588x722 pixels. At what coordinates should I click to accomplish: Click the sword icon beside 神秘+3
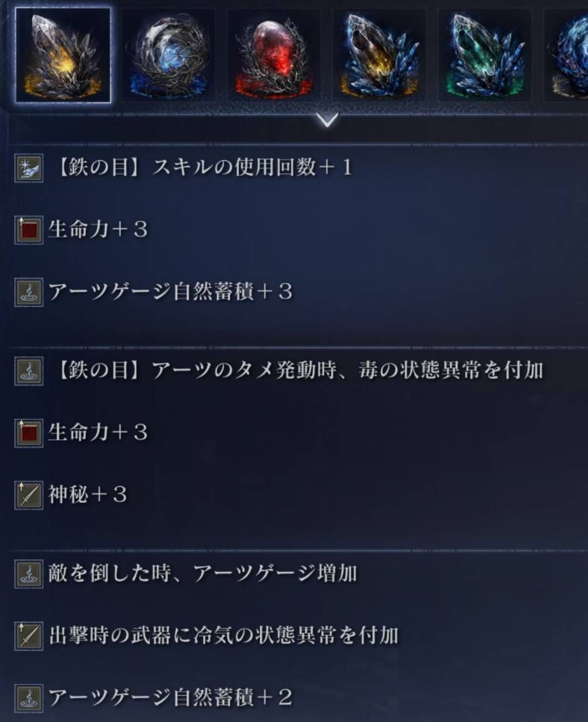(29, 495)
